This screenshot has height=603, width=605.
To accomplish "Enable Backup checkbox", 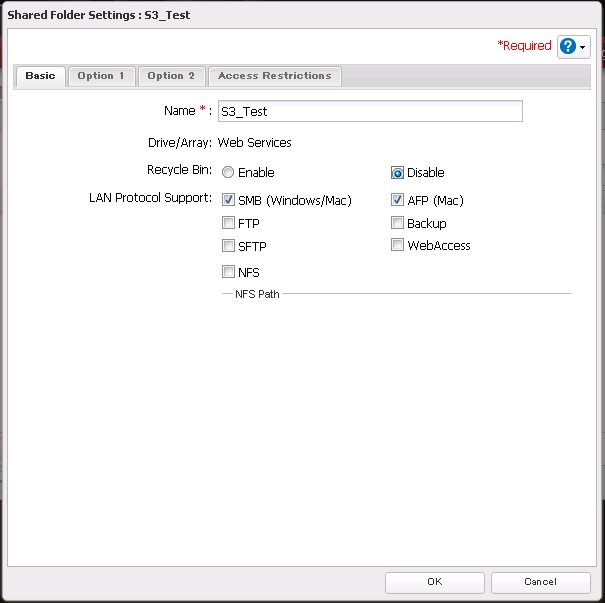I will [x=397, y=224].
